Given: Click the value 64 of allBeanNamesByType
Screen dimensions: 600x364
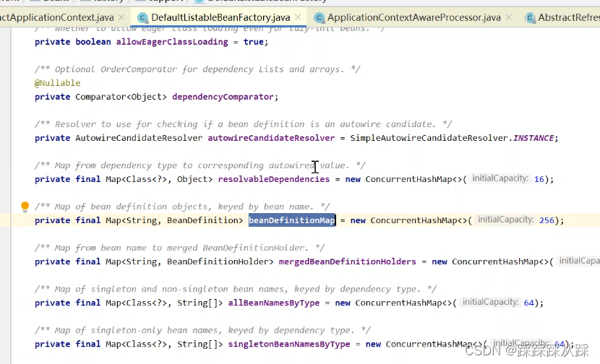Looking at the screenshot, I should tap(529, 303).
